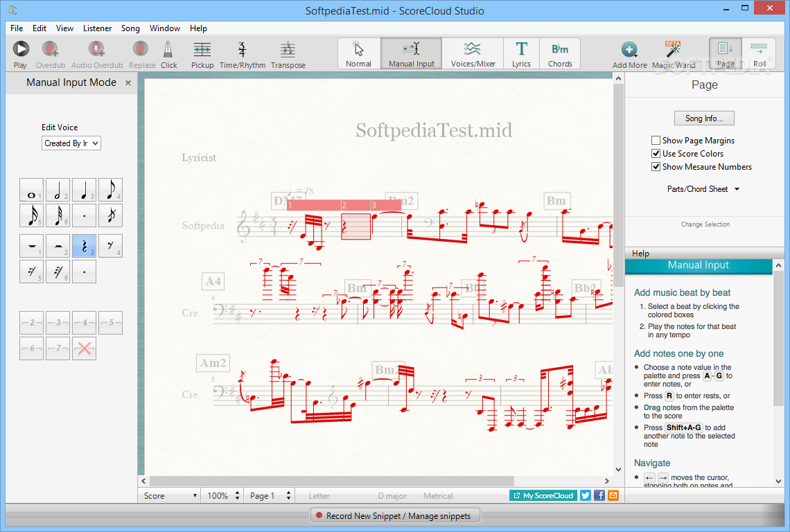Select the half note value

pyautogui.click(x=58, y=190)
